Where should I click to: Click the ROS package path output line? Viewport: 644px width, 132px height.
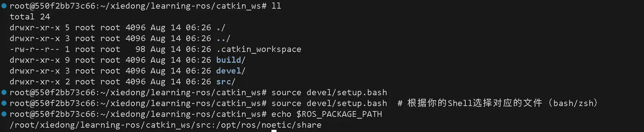pyautogui.click(x=165, y=125)
